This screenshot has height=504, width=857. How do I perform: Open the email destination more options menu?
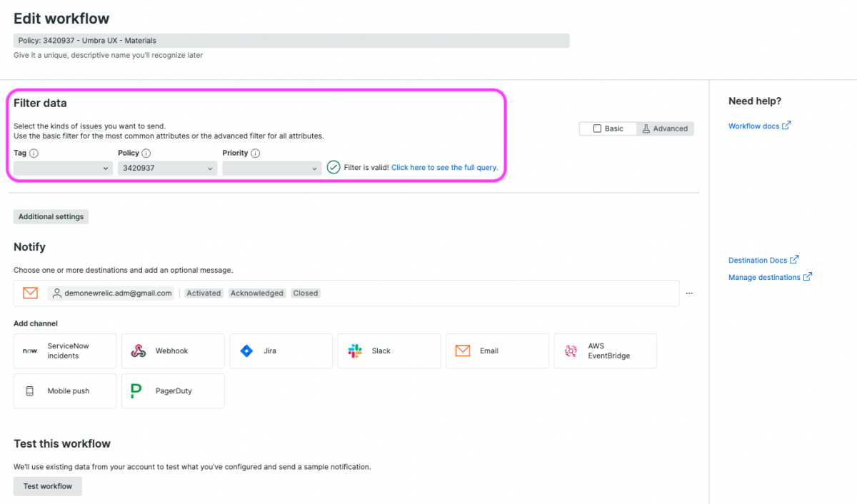689,293
